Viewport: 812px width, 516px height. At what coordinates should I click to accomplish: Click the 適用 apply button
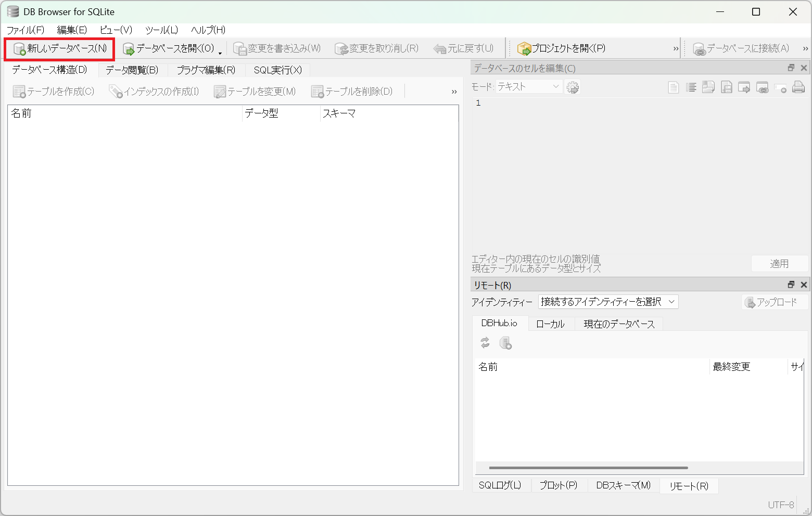point(779,264)
